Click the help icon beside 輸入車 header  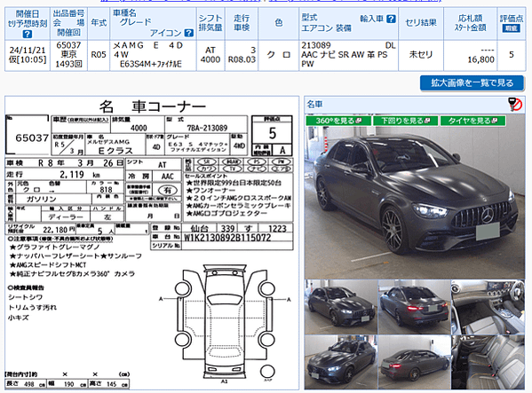(391, 19)
